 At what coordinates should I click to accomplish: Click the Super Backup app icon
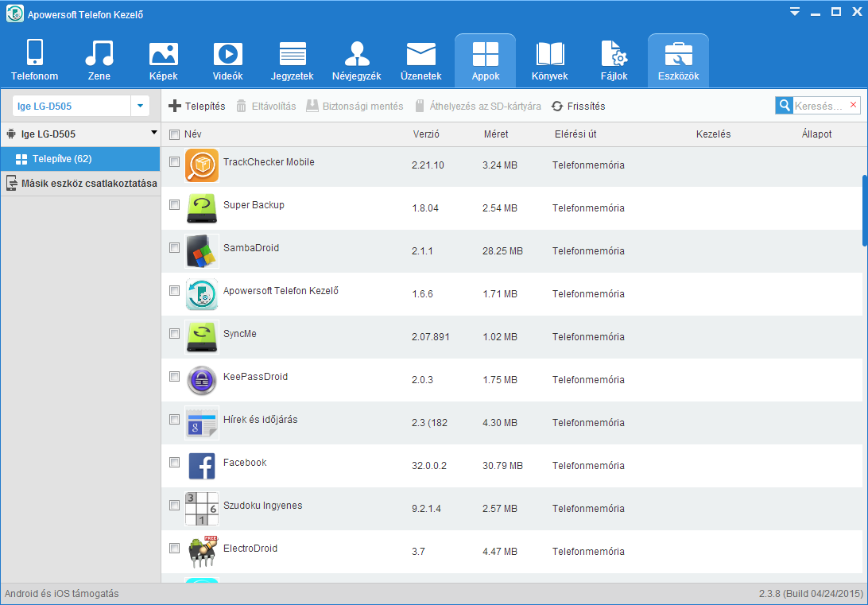click(x=202, y=208)
